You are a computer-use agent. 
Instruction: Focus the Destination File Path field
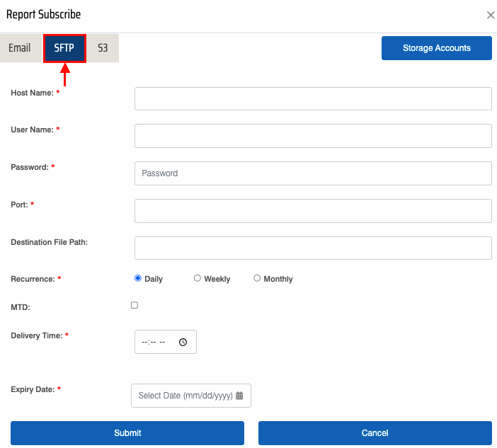click(x=313, y=248)
